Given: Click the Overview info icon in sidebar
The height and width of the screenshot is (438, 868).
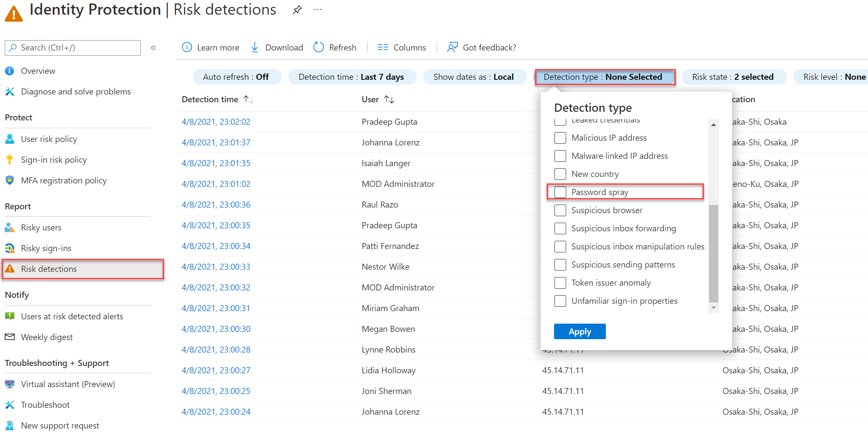Looking at the screenshot, I should tap(10, 71).
